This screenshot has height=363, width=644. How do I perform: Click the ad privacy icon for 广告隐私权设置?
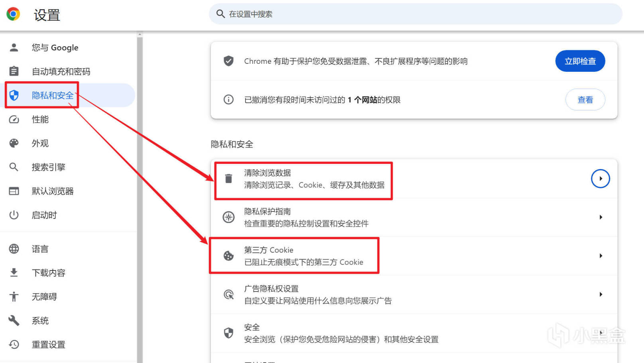228,294
